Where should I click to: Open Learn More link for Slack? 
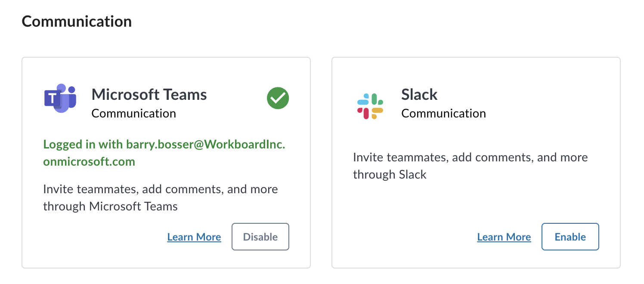[x=504, y=237]
